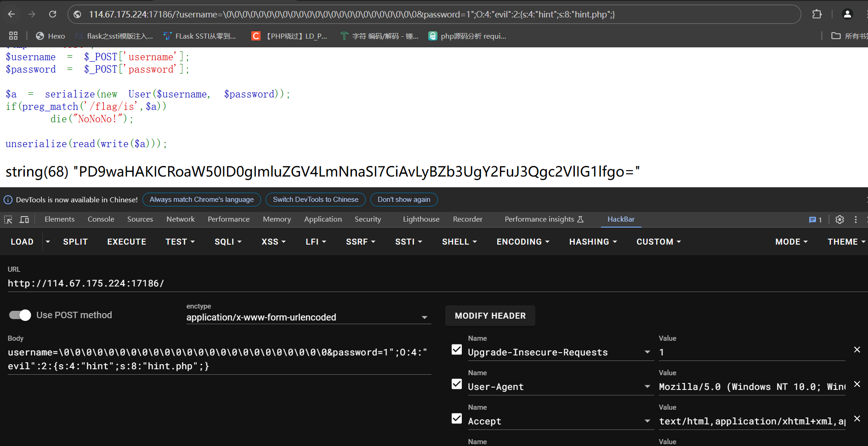Viewport: 868px width, 446px height.
Task: Open the Chrome profile avatar icon
Action: [847, 14]
